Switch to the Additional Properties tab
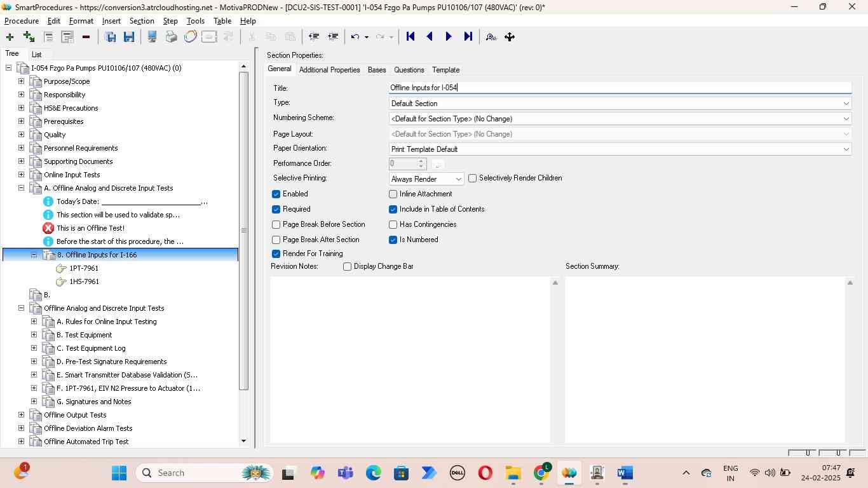The height and width of the screenshot is (488, 868). pos(329,70)
